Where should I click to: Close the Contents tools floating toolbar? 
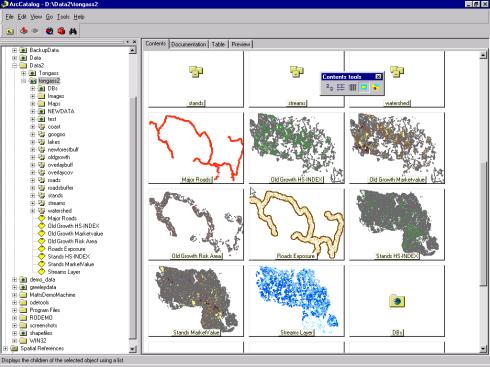(x=378, y=77)
